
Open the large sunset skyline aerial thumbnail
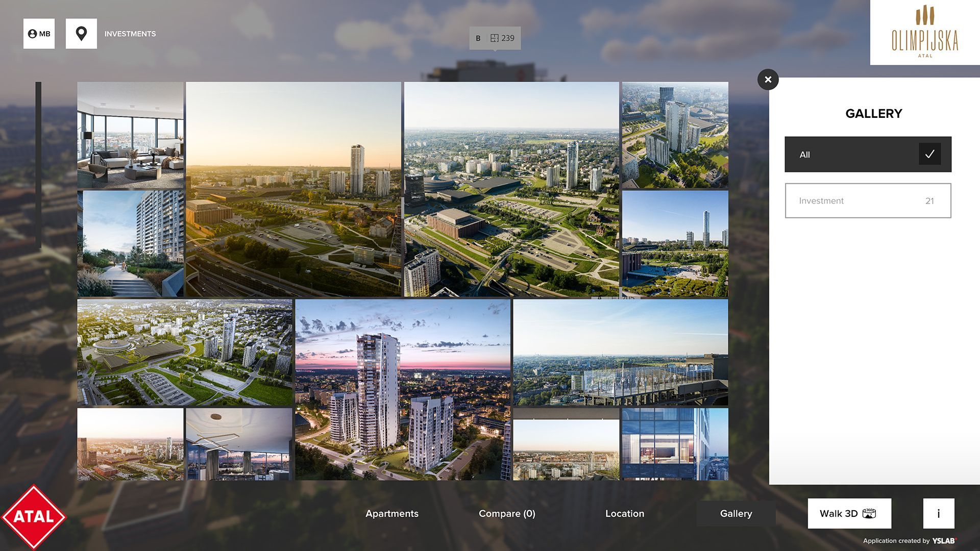tap(293, 189)
